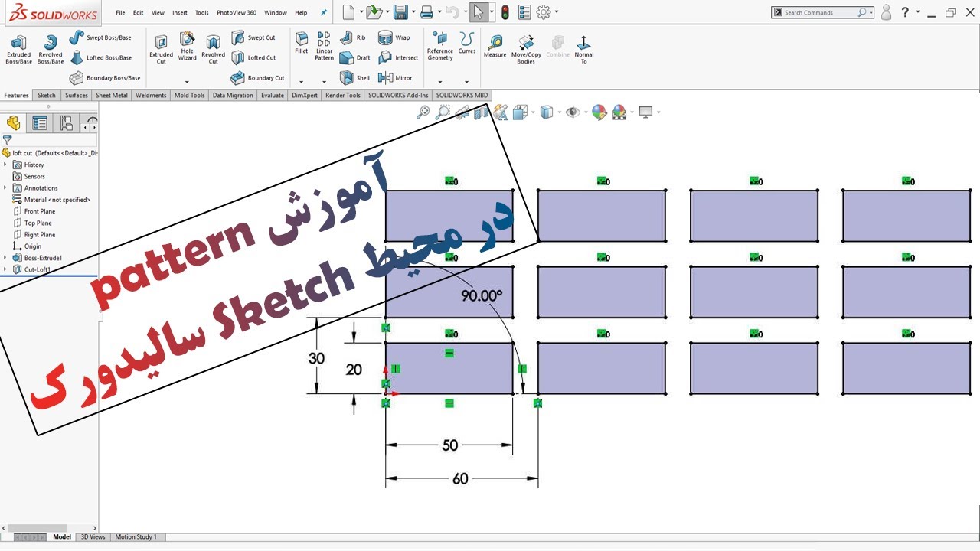Screen dimensions: 980x551
Task: Open the Insert menu
Action: (180, 13)
